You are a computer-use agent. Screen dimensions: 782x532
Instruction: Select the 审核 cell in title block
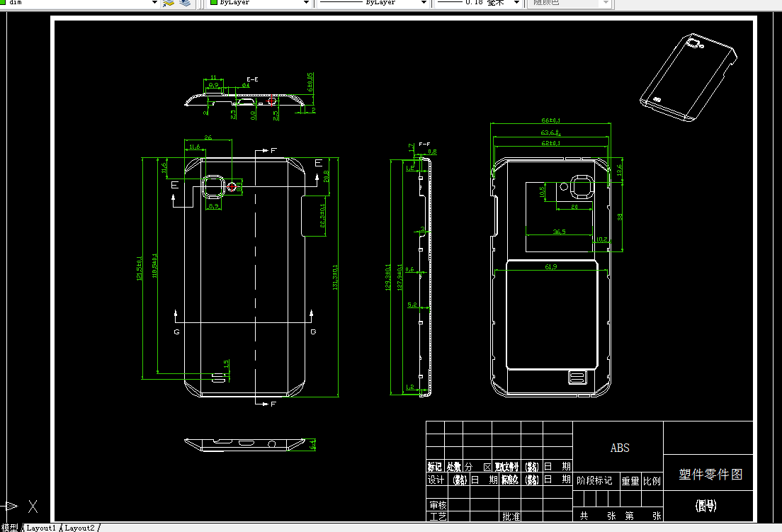click(438, 505)
